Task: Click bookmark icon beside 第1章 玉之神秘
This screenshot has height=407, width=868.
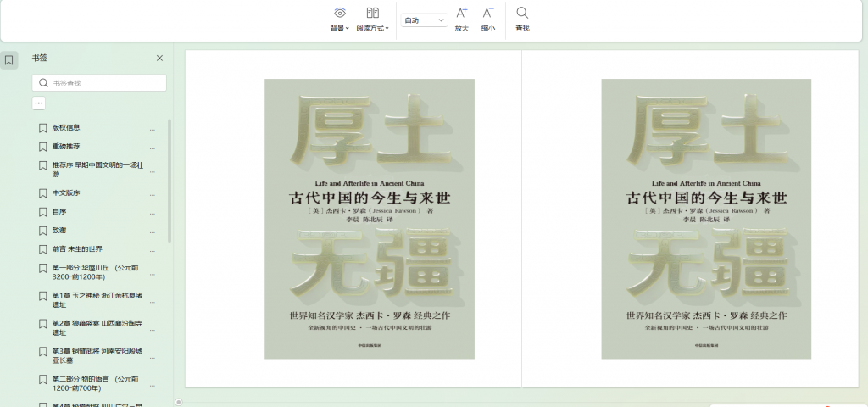Action: (42, 296)
